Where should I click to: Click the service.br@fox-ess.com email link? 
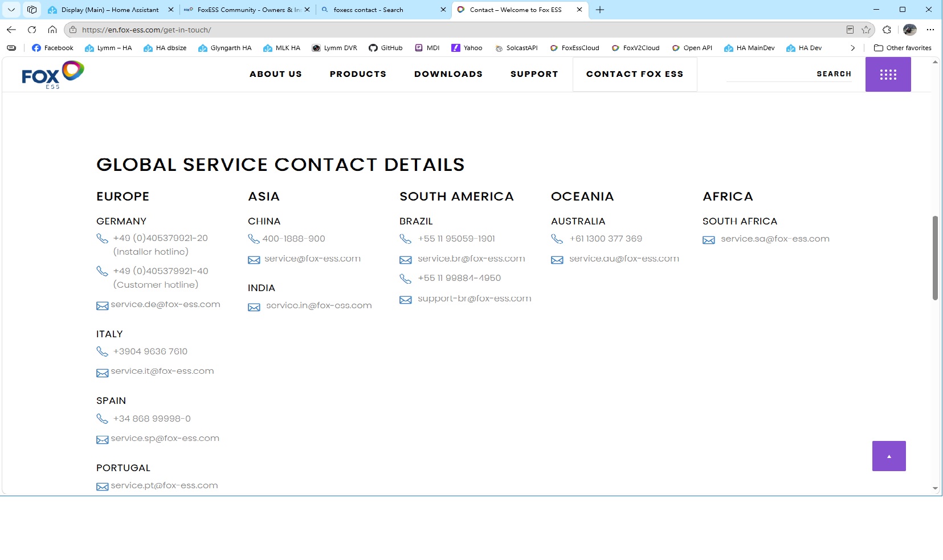coord(471,259)
